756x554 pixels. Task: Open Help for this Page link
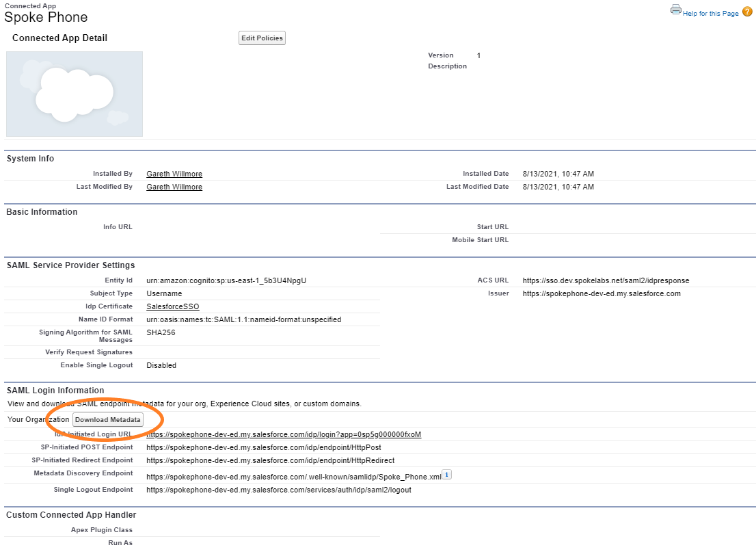pyautogui.click(x=710, y=14)
